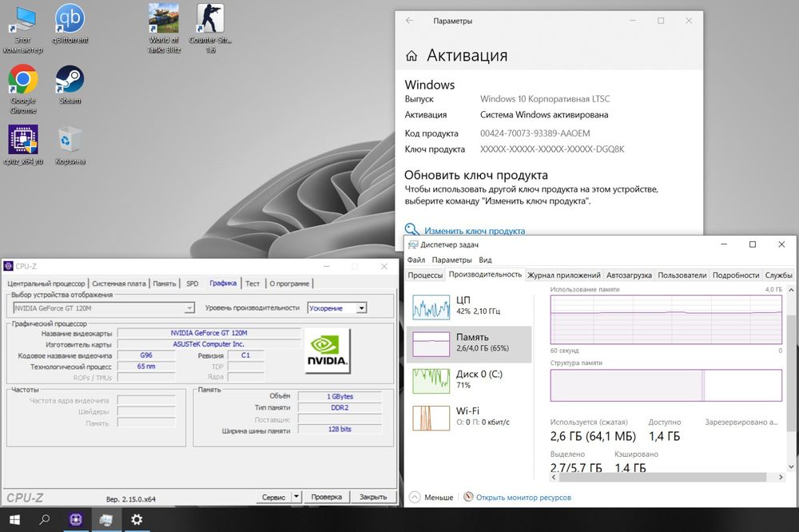Click the DDR2 memory type value

point(340,407)
